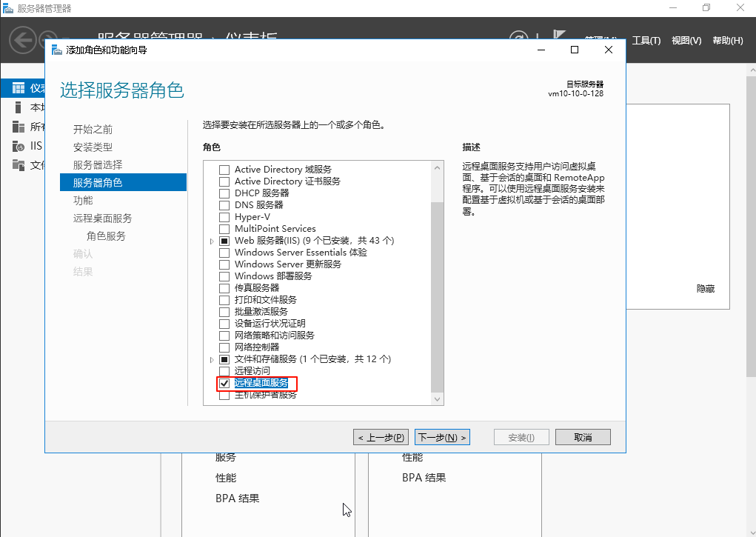This screenshot has width=756, height=537.
Task: Maximize the wizard window
Action: coord(575,50)
